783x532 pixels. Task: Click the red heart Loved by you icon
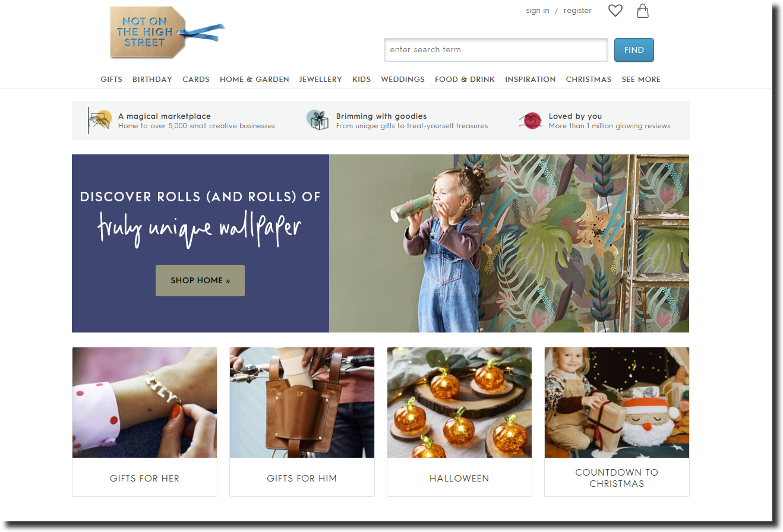point(530,121)
